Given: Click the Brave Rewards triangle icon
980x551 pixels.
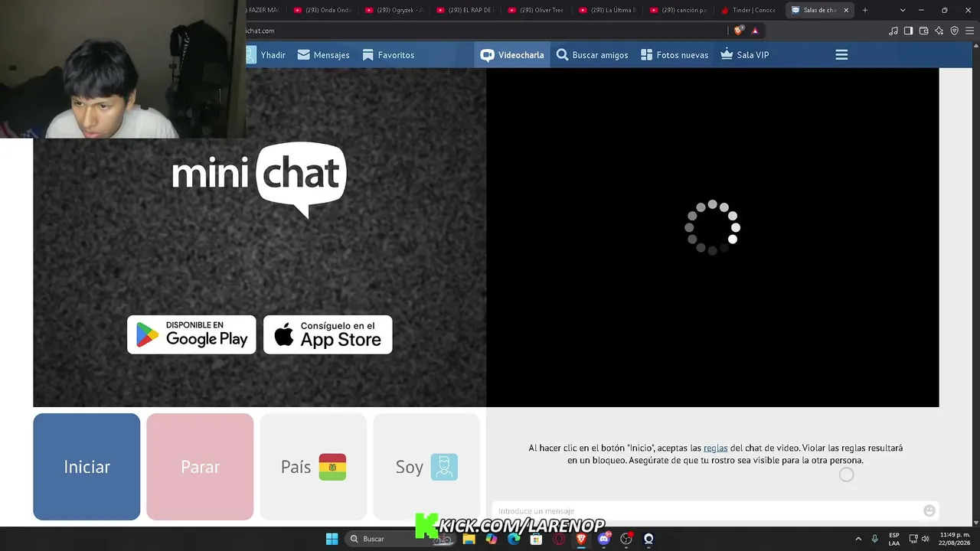Looking at the screenshot, I should tap(755, 31).
